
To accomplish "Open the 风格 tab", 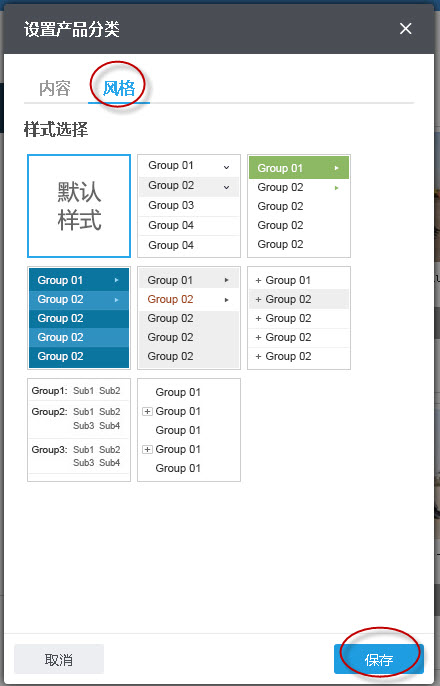I will [x=119, y=88].
